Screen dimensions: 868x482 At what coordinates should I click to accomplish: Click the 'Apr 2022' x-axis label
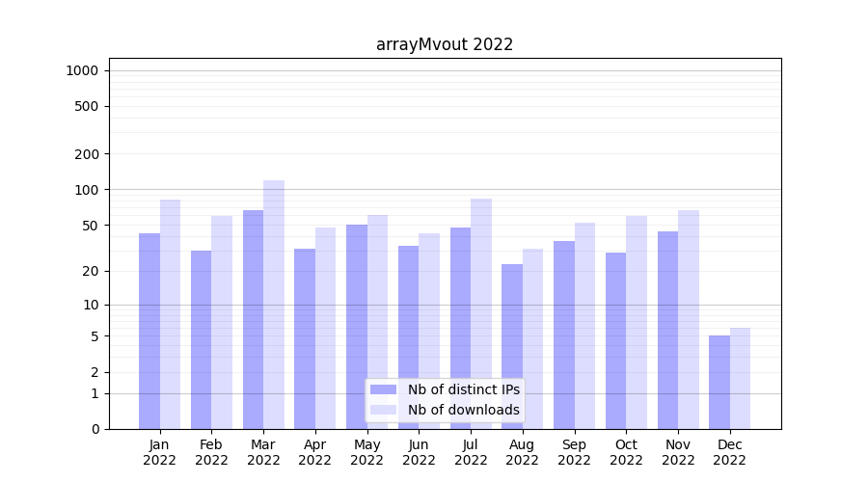point(314,452)
